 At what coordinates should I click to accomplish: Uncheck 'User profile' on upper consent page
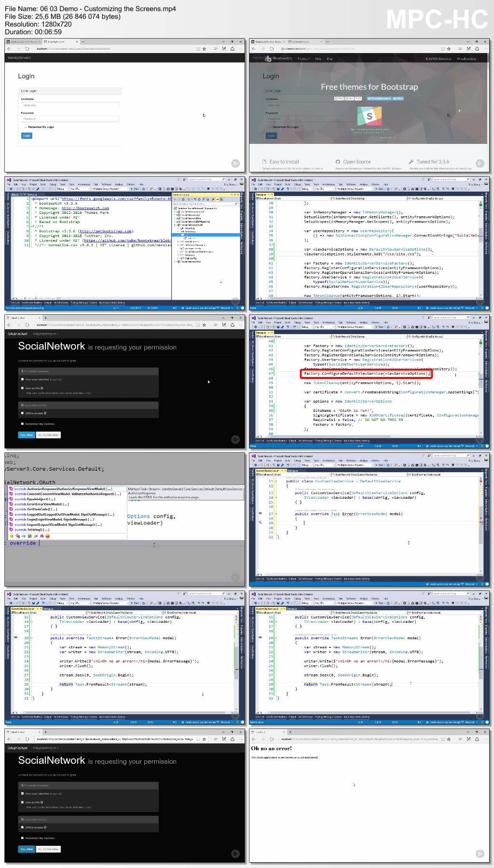[22, 388]
